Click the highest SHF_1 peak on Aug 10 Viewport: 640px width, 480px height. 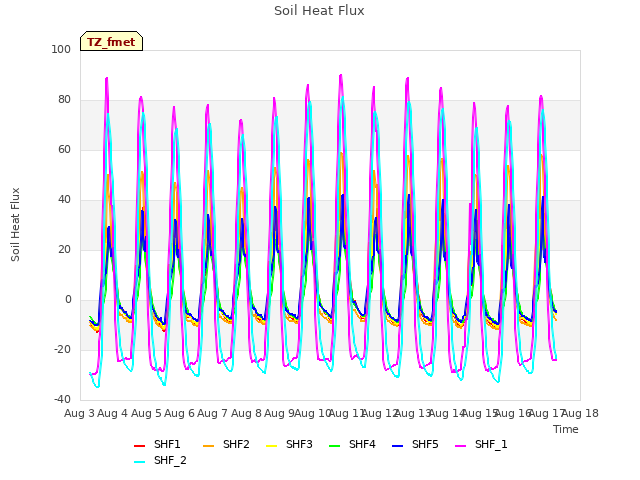(x=341, y=75)
